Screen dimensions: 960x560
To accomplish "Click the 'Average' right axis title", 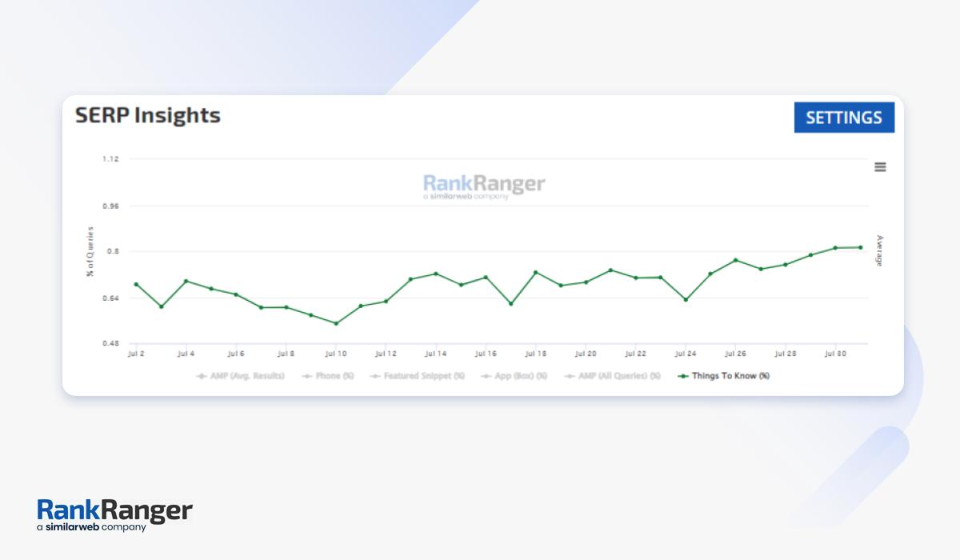I will point(879,250).
